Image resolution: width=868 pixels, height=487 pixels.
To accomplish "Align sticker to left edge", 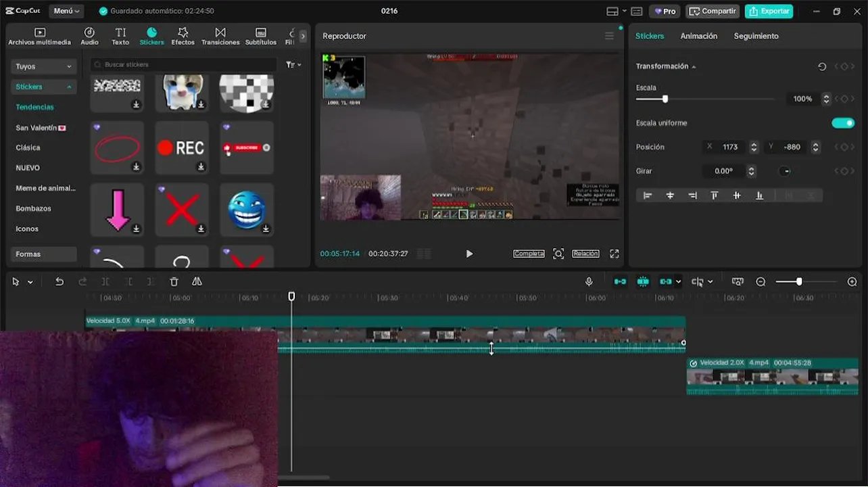I will pos(648,195).
